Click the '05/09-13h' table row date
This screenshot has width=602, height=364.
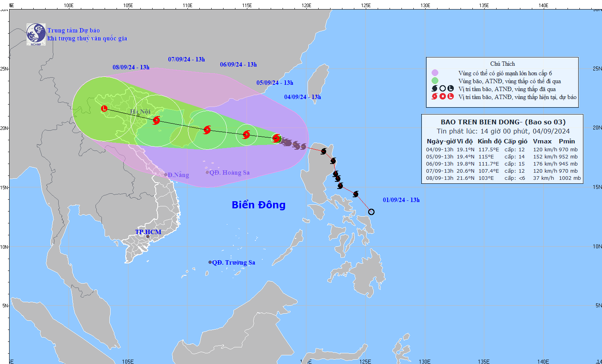tap(440, 157)
